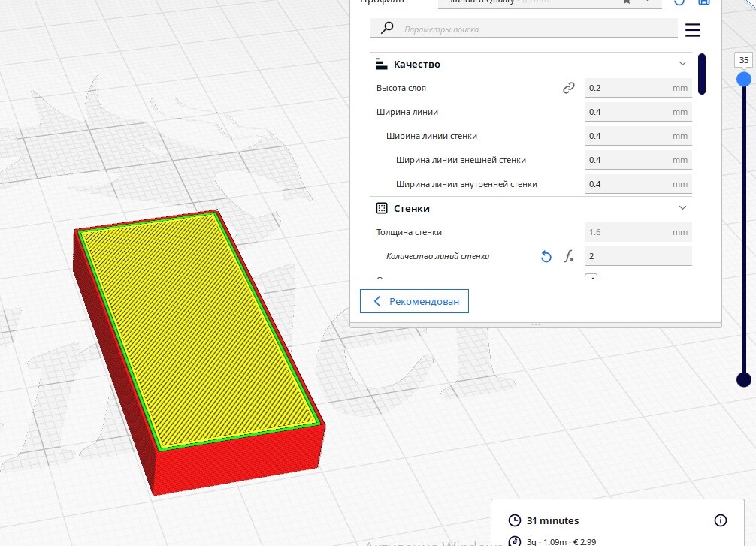Screen dimensions: 756x546
Task: Click the top handle of layer slider
Action: pyautogui.click(x=744, y=79)
